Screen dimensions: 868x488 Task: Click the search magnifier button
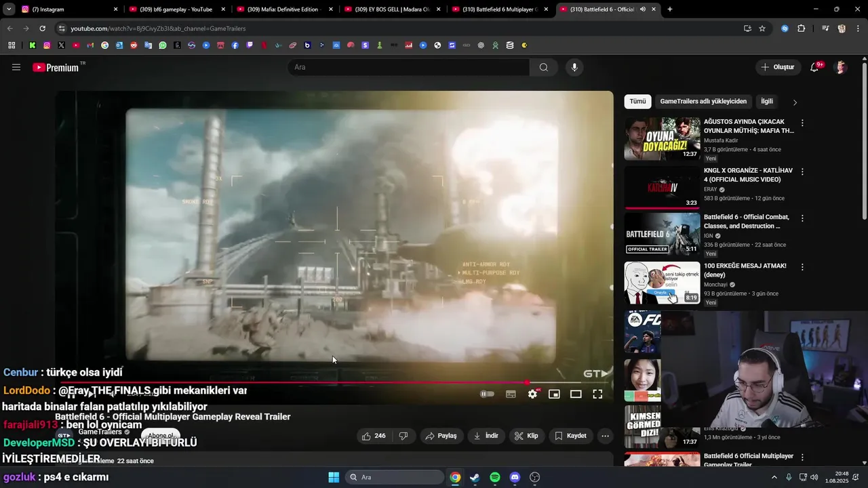(x=544, y=67)
